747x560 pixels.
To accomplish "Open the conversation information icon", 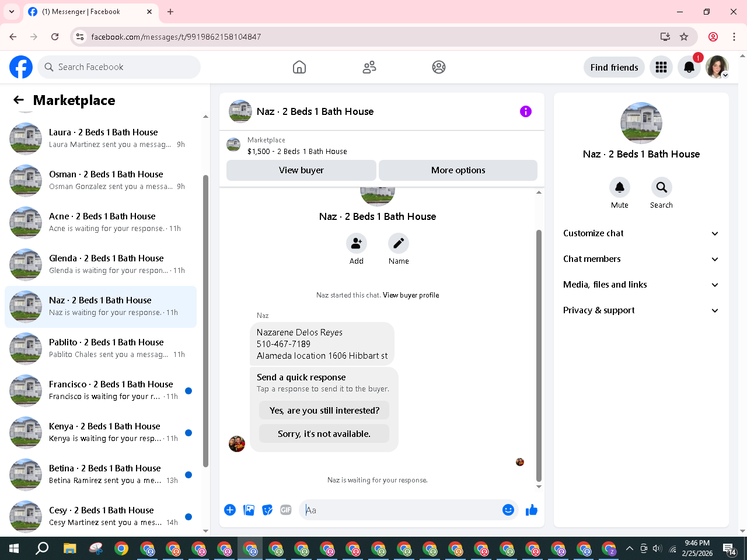I will 526,111.
